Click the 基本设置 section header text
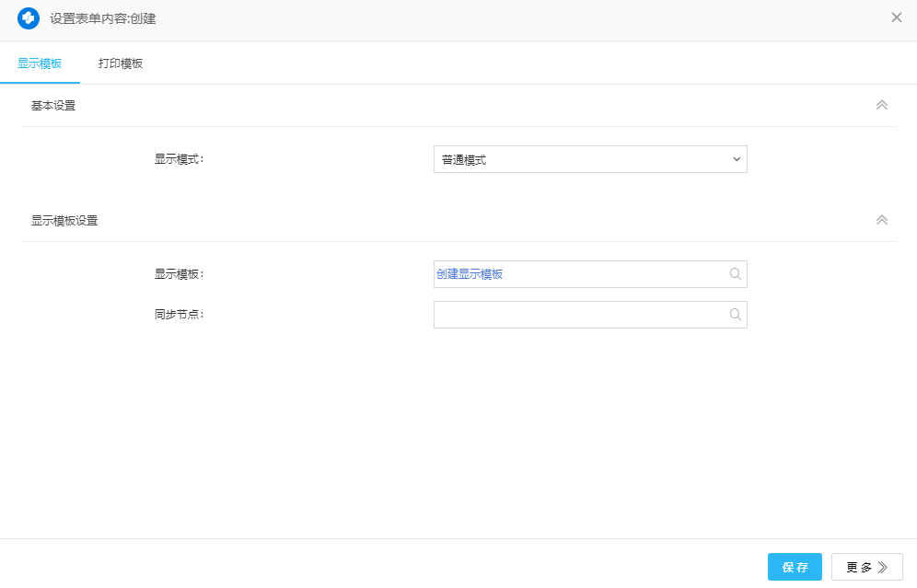This screenshot has height=588, width=917. pos(53,106)
